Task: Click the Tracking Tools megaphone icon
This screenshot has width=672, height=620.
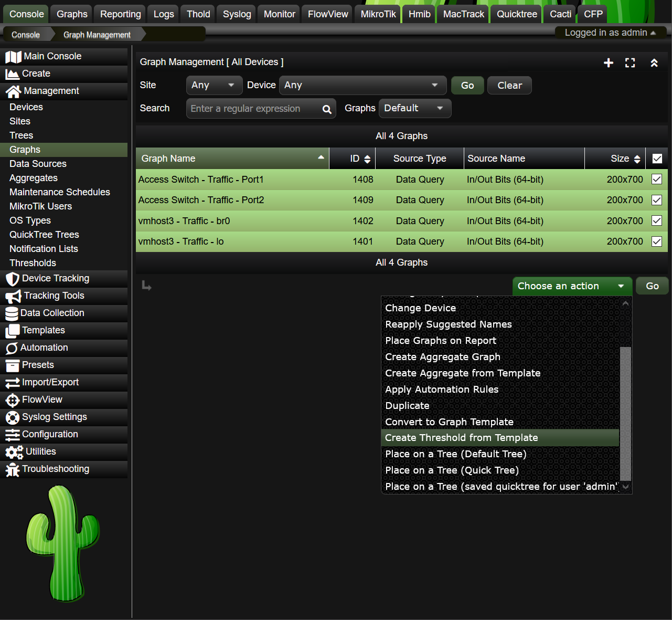Action: (13, 296)
